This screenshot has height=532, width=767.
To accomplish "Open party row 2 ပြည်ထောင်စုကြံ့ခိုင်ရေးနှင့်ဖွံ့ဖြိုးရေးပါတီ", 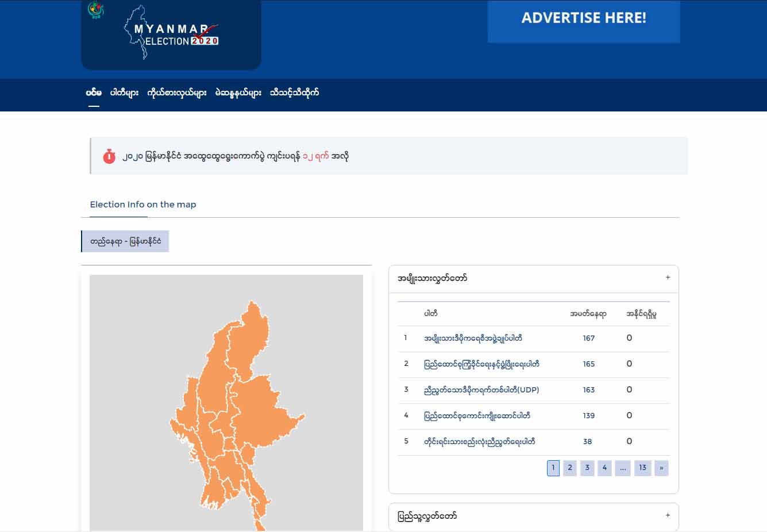I will pos(481,364).
